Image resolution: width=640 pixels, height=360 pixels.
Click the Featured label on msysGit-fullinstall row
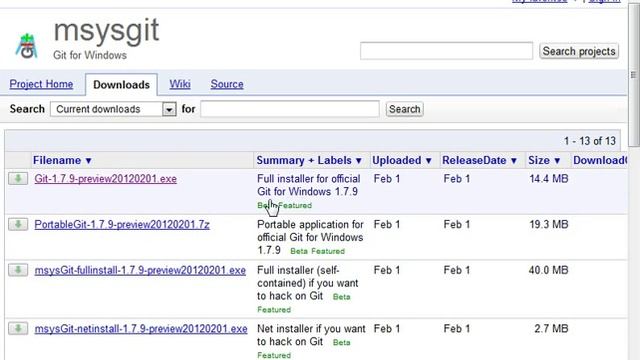(274, 310)
